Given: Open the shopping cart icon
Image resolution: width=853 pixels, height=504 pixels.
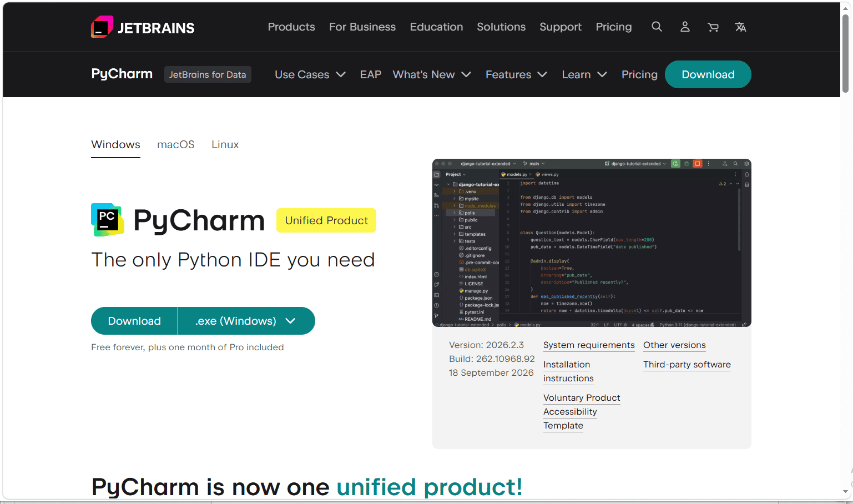Looking at the screenshot, I should 713,27.
